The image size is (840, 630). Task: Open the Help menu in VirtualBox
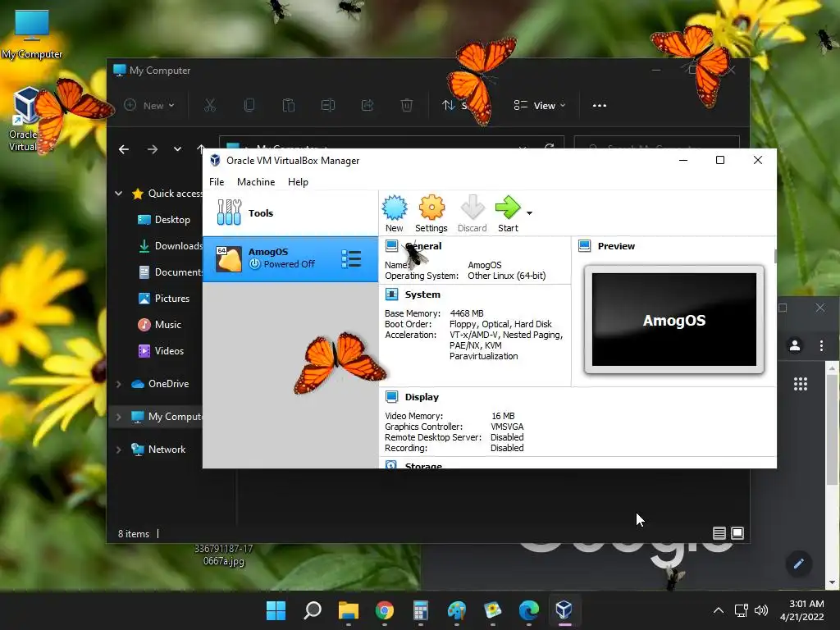(x=298, y=182)
